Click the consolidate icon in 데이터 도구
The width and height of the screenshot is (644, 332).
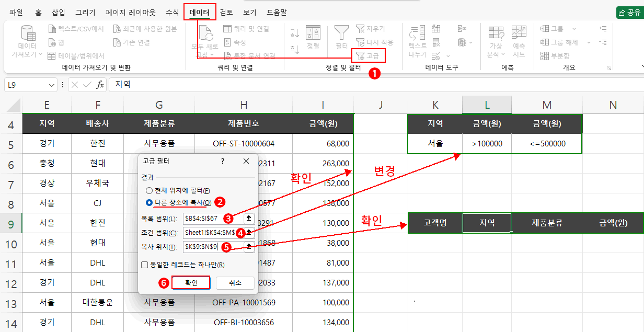tap(462, 29)
